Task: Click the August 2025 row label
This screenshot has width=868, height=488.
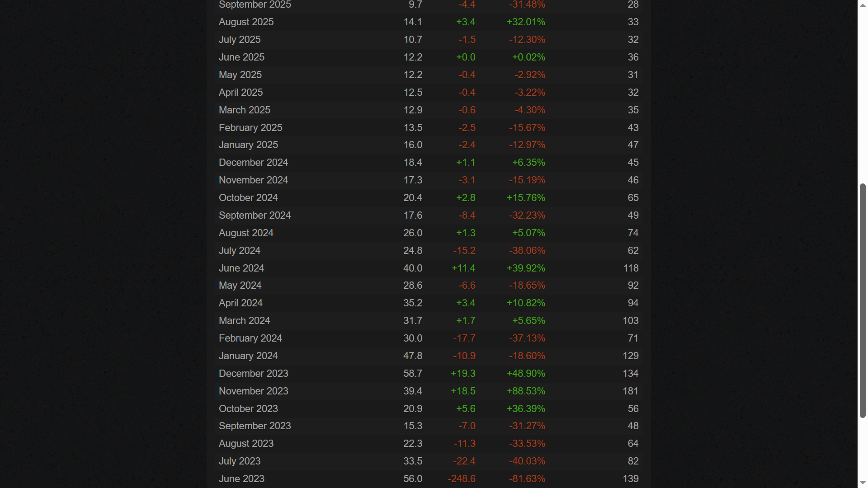Action: click(x=246, y=22)
